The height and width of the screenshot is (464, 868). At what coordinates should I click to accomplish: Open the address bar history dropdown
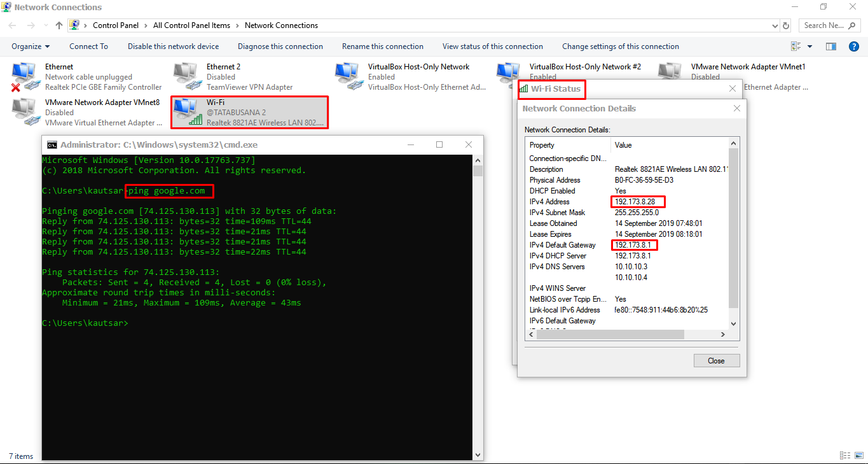coord(774,25)
